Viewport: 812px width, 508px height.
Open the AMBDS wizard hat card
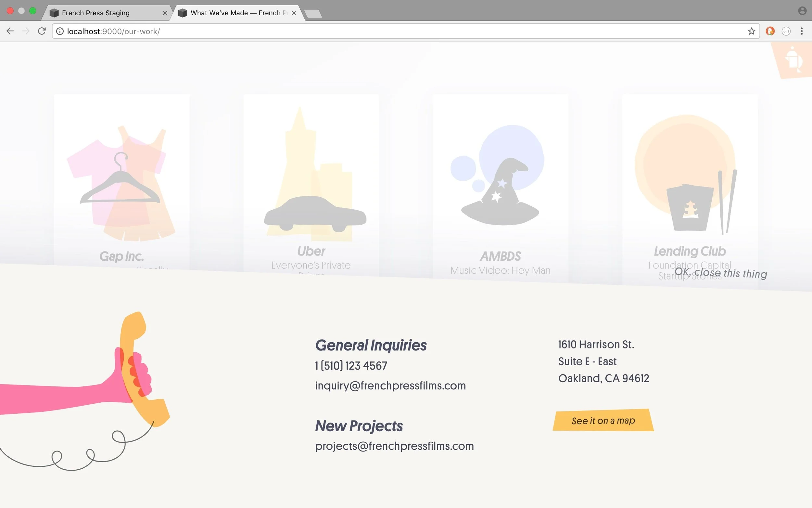pyautogui.click(x=500, y=175)
